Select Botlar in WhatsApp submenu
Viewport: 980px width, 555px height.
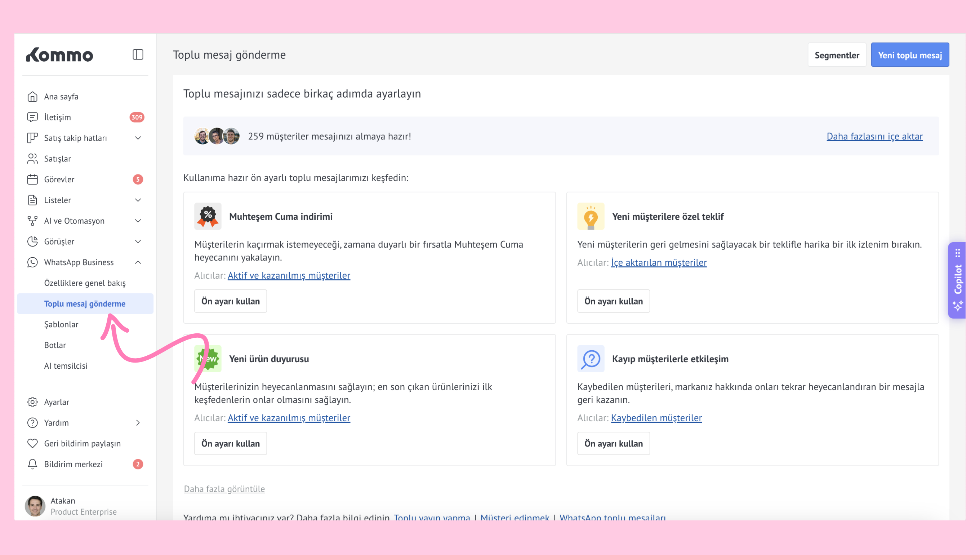coord(55,345)
